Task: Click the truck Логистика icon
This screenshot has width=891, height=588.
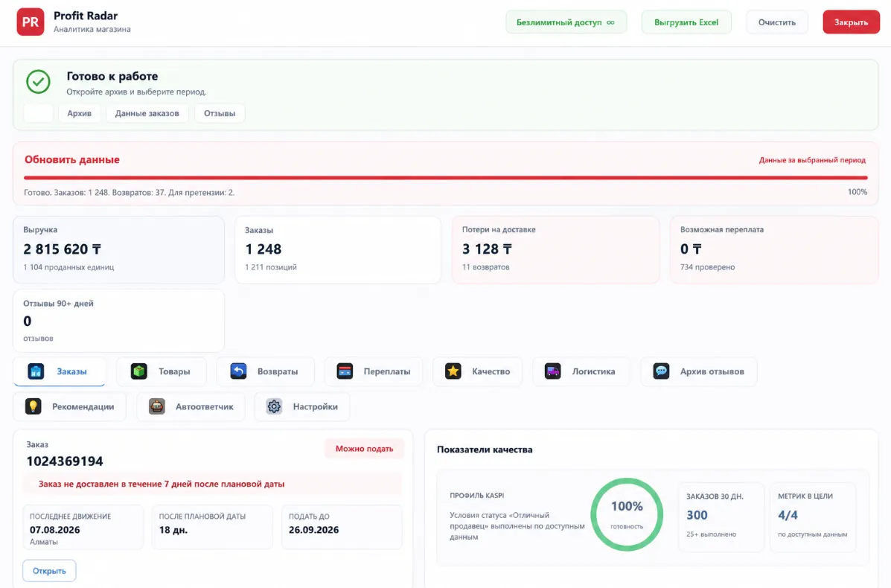Action: coord(552,371)
